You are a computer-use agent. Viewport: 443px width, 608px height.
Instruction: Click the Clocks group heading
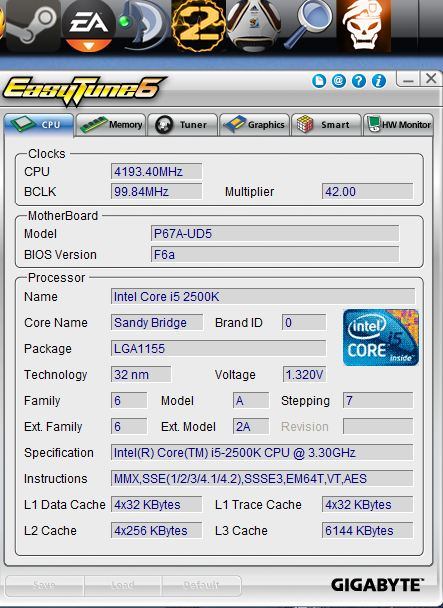click(47, 154)
